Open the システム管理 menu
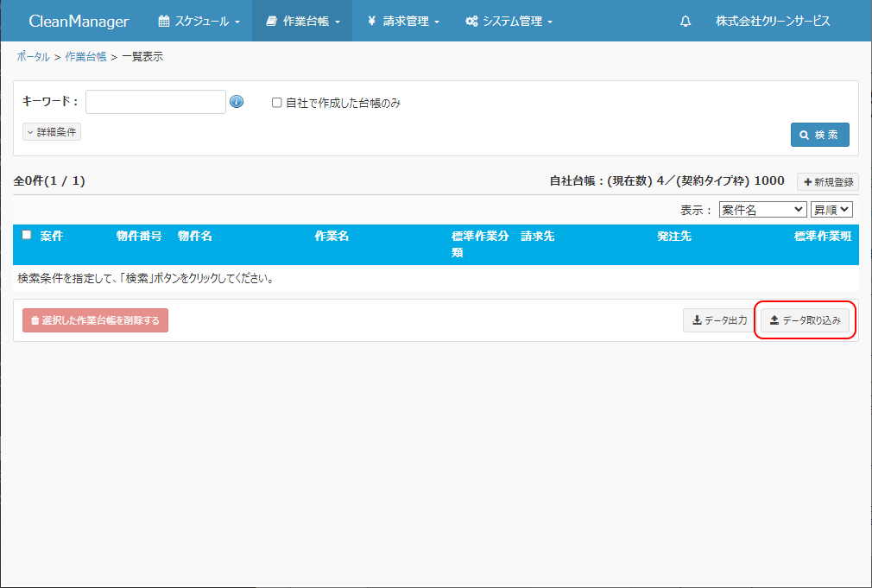 pyautogui.click(x=509, y=22)
